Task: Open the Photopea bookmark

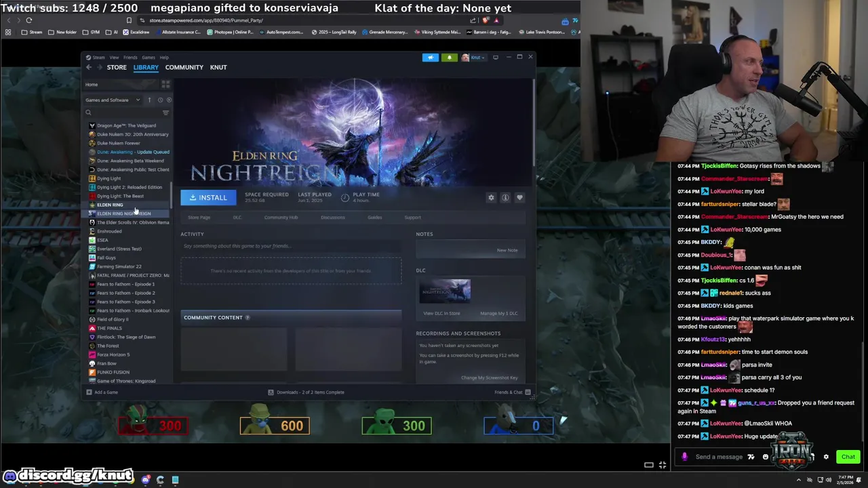Action: pyautogui.click(x=231, y=32)
